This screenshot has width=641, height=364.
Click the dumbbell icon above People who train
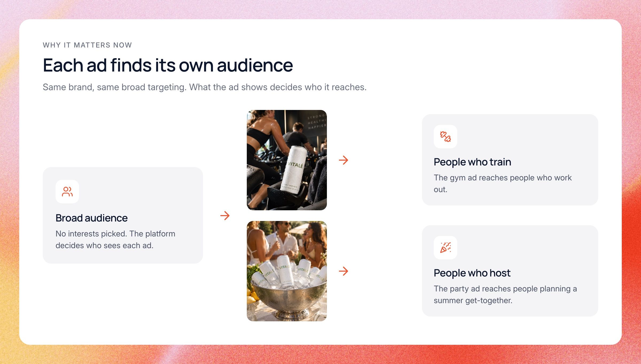click(445, 137)
